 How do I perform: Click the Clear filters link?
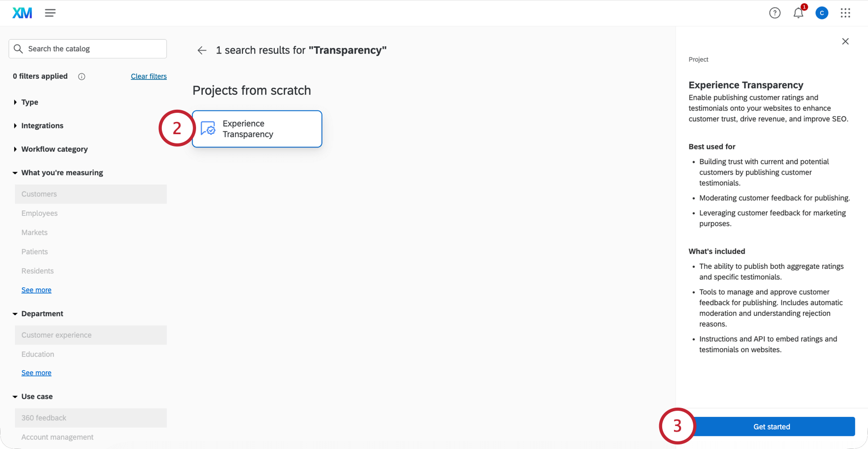[x=149, y=76]
